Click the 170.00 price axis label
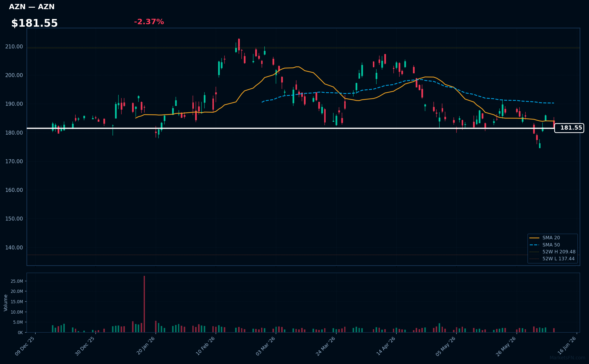 pyautogui.click(x=14, y=161)
